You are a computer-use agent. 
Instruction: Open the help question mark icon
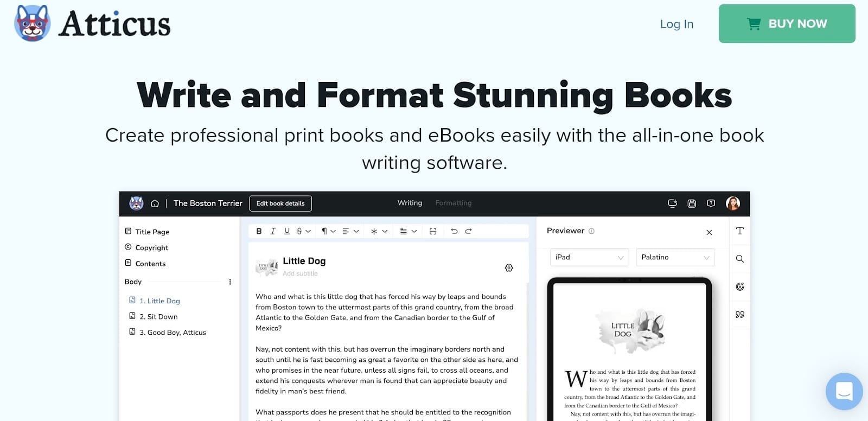pos(711,203)
